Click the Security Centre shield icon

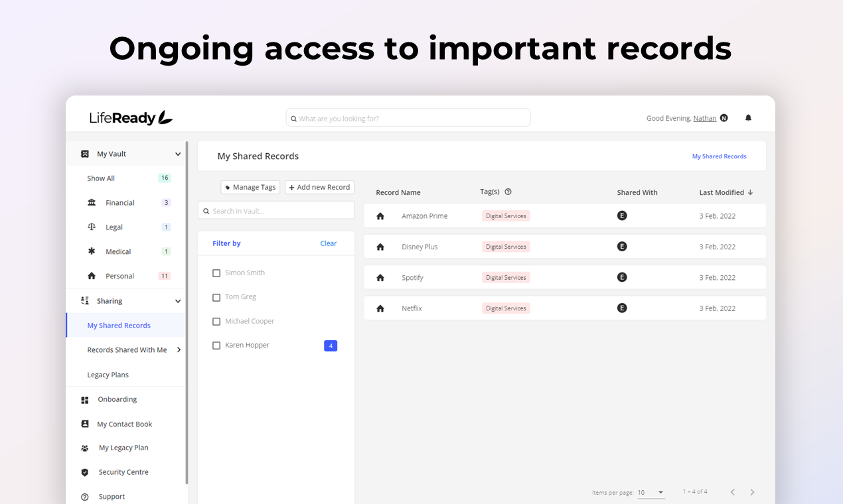point(85,472)
